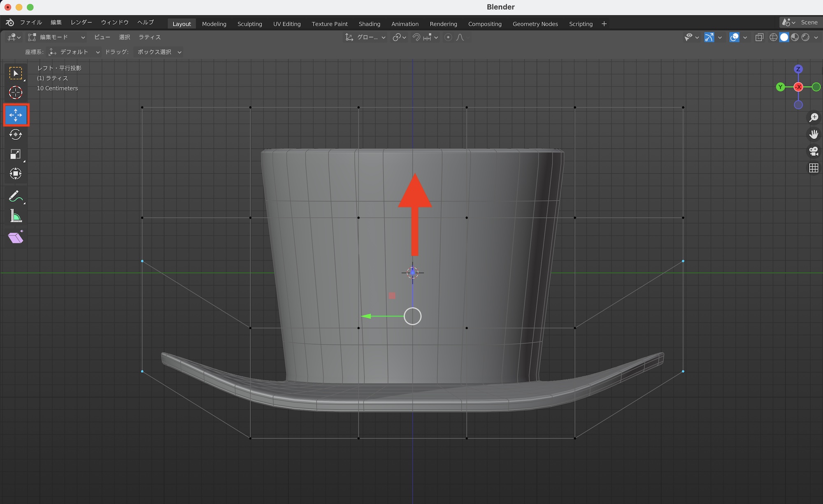Click the ビュー header menu button

coord(102,37)
